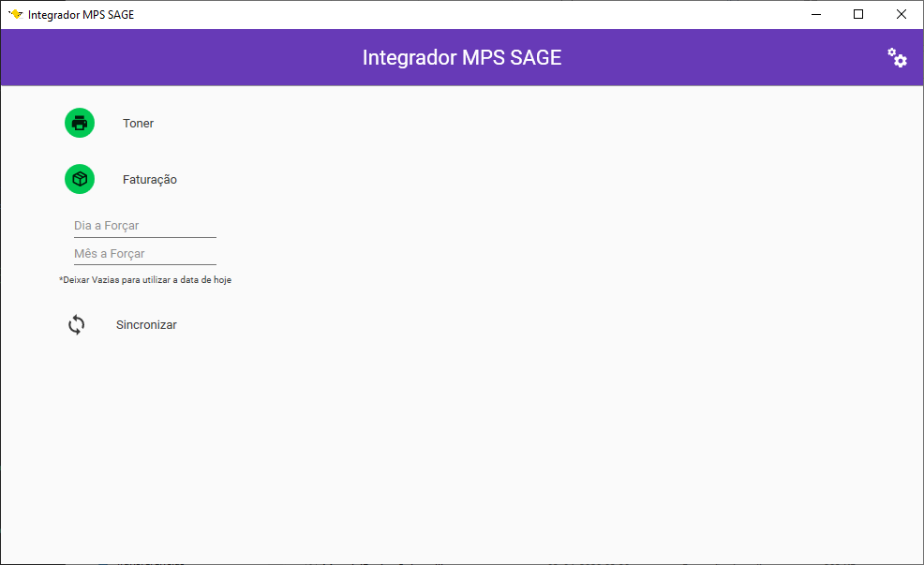Open settings via the gears icon
924x565 pixels.
[897, 58]
